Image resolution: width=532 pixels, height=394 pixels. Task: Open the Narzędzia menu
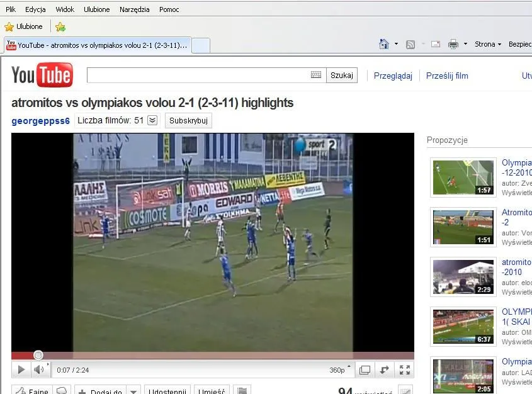[x=135, y=9]
